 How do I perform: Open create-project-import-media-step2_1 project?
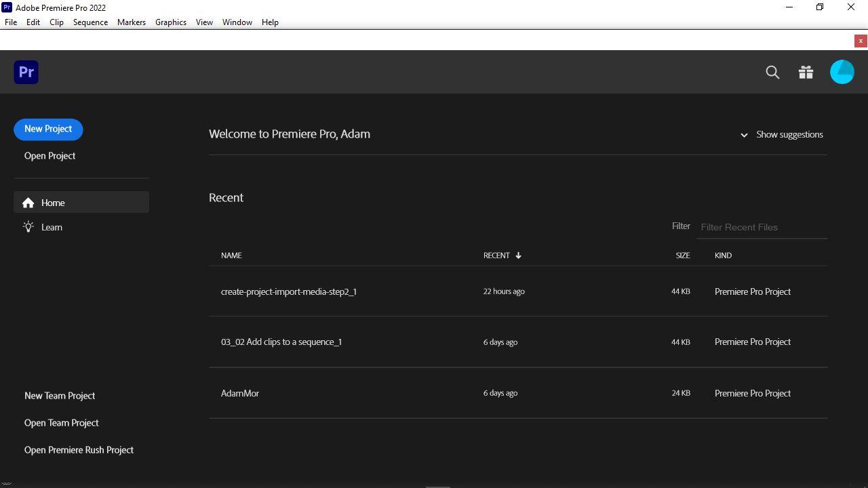tap(289, 291)
